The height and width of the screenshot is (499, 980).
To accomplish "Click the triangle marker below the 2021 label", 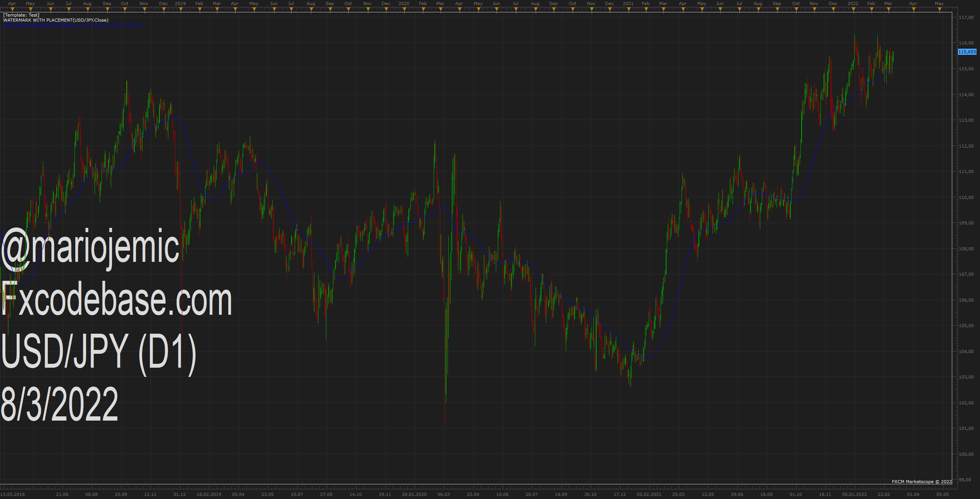I will tap(628, 10).
